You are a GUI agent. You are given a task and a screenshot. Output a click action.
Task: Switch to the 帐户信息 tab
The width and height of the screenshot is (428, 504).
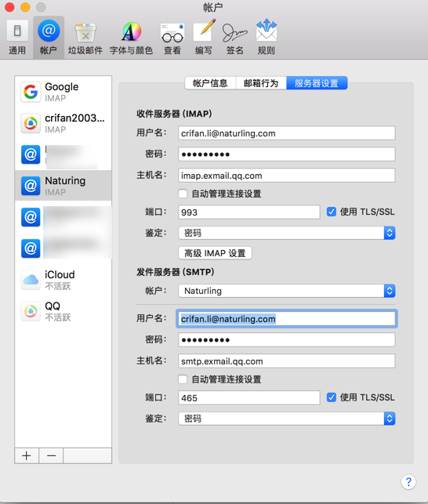pos(210,83)
